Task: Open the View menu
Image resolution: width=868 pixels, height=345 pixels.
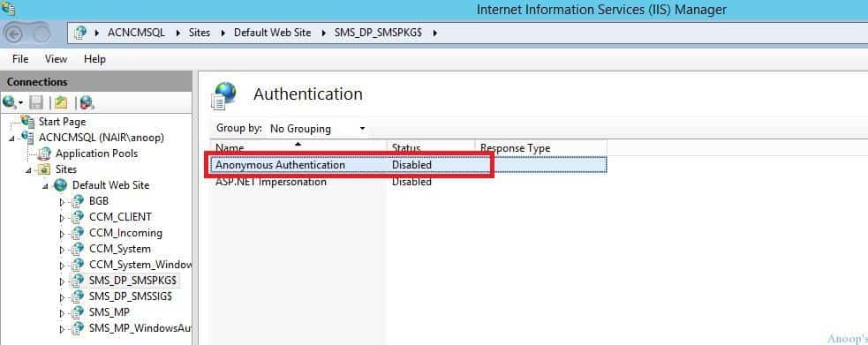Action: tap(56, 58)
